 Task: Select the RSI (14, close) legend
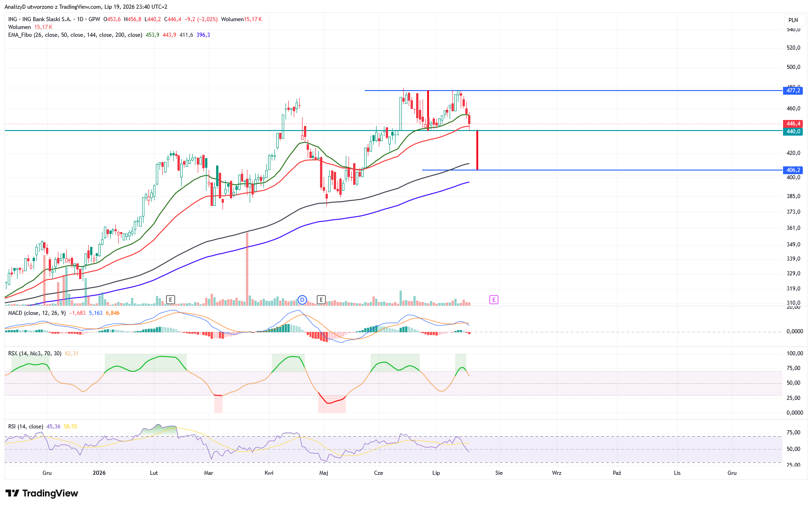[x=26, y=427]
